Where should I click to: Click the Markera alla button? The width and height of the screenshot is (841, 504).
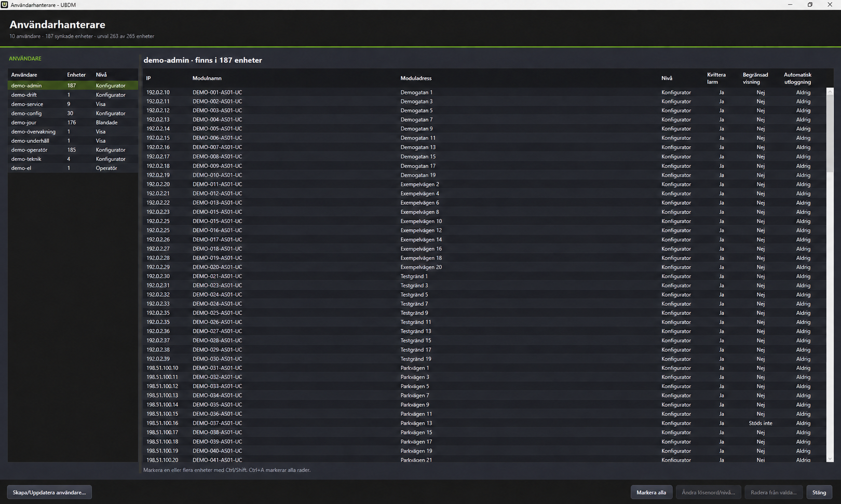(651, 492)
